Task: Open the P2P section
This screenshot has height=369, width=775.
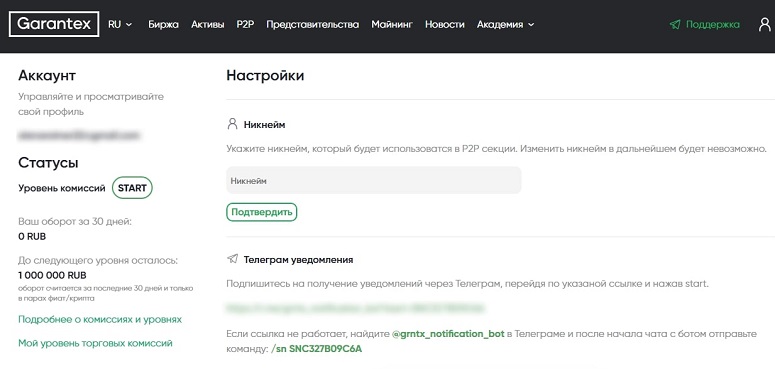Action: [x=245, y=24]
